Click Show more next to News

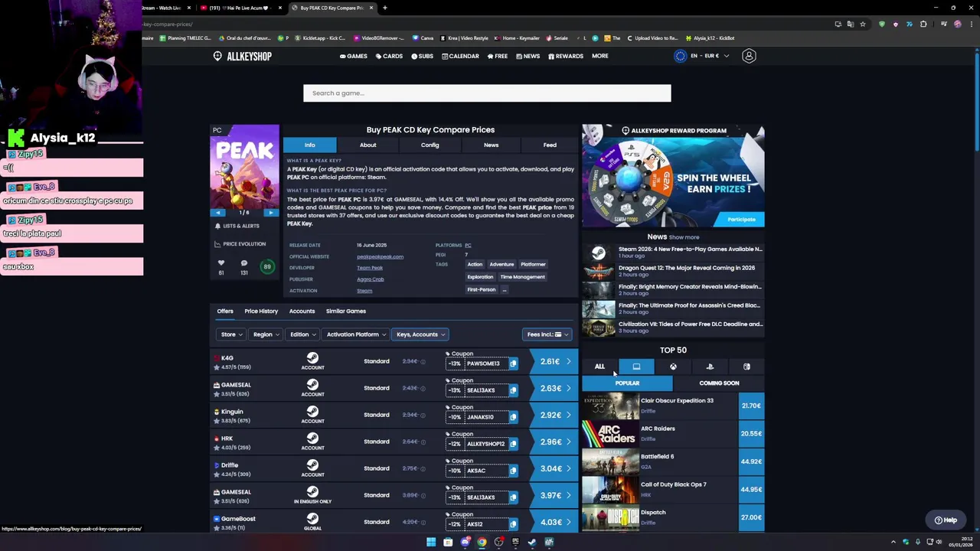click(684, 237)
